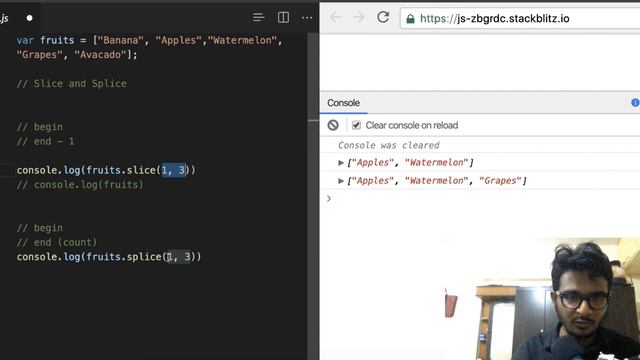
Task: Click the blue info icon beside Console
Action: [635, 102]
